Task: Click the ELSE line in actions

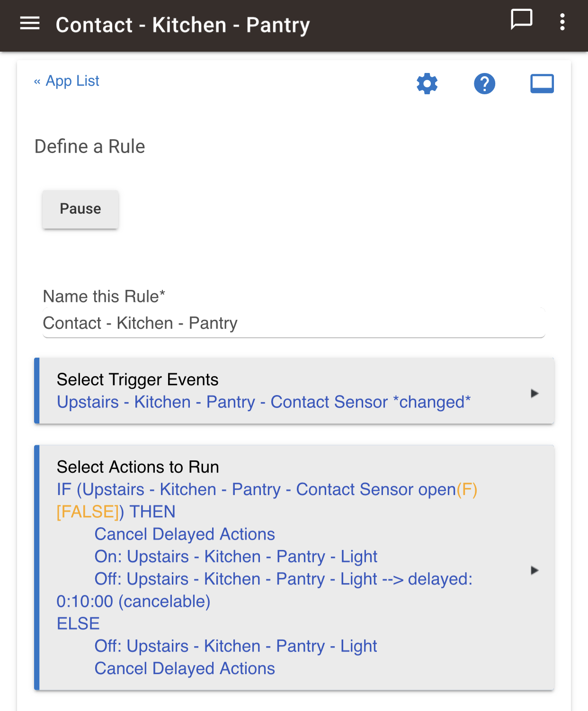Action: coord(78,623)
